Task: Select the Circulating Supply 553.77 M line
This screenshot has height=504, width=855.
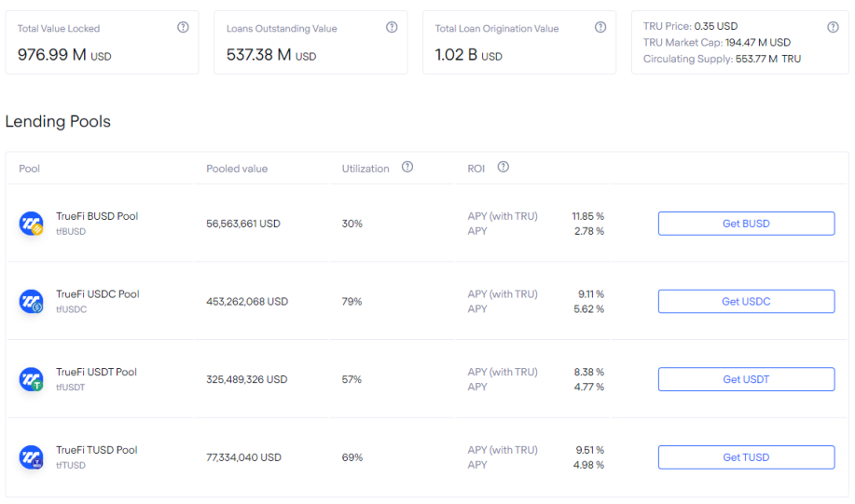Action: tap(722, 59)
